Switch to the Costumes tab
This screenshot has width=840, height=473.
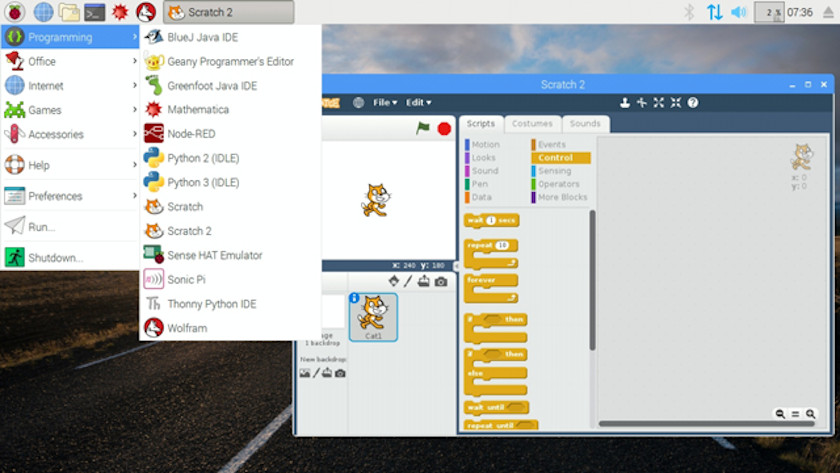tap(532, 124)
